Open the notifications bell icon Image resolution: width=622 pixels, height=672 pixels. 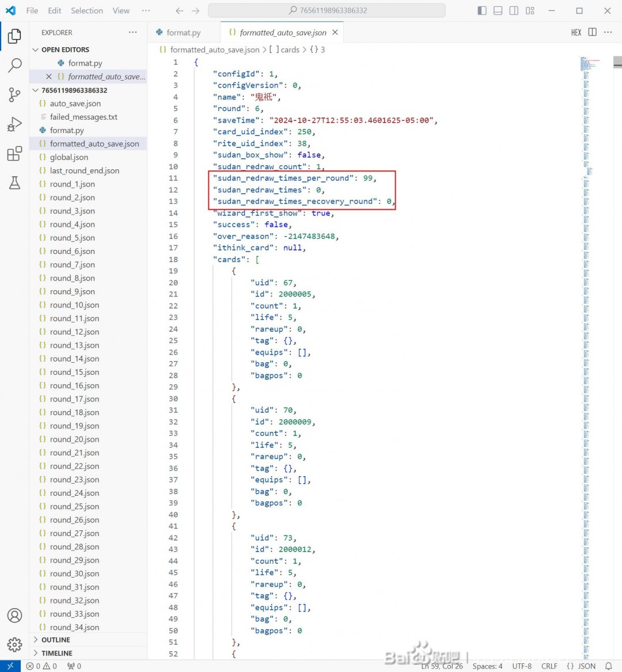(x=608, y=666)
